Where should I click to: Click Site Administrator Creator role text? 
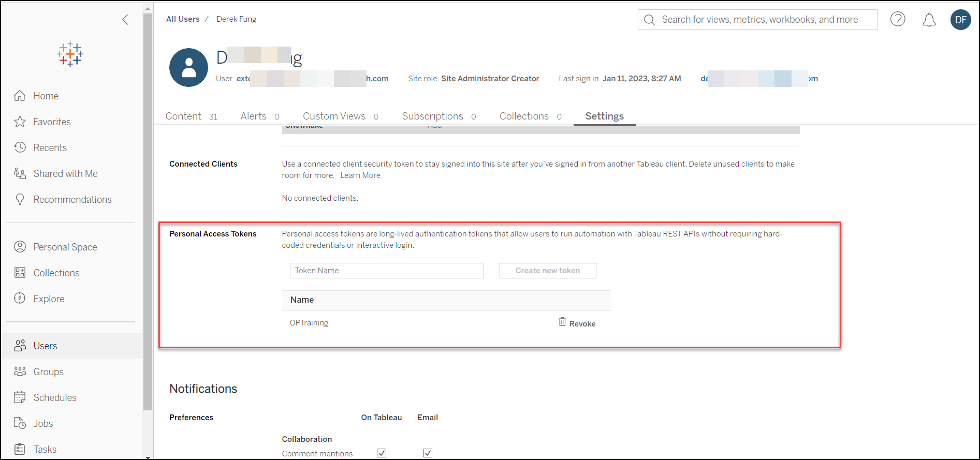[490, 79]
